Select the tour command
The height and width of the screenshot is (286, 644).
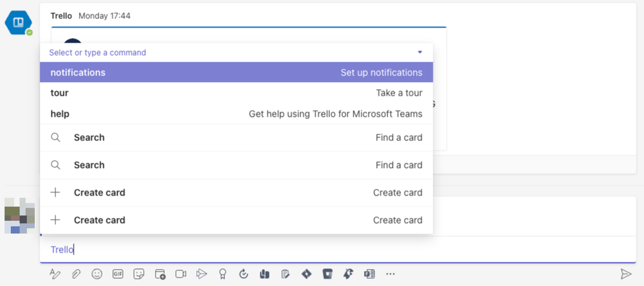coord(236,93)
